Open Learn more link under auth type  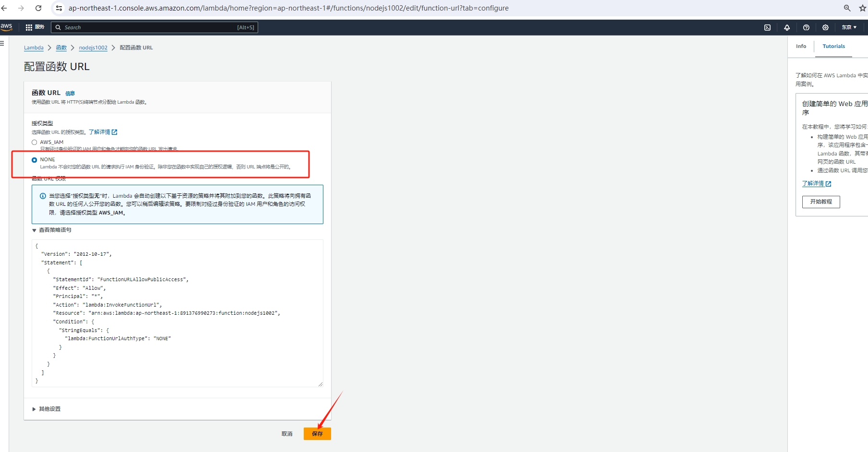103,132
